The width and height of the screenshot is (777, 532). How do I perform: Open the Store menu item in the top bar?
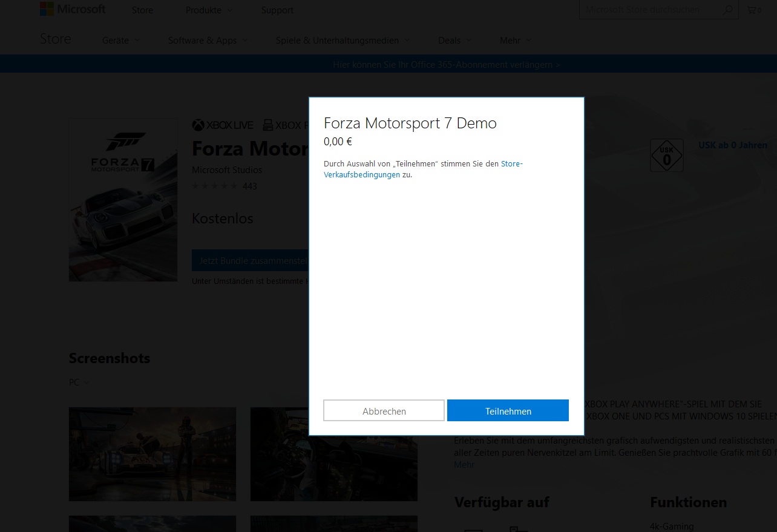tap(142, 10)
